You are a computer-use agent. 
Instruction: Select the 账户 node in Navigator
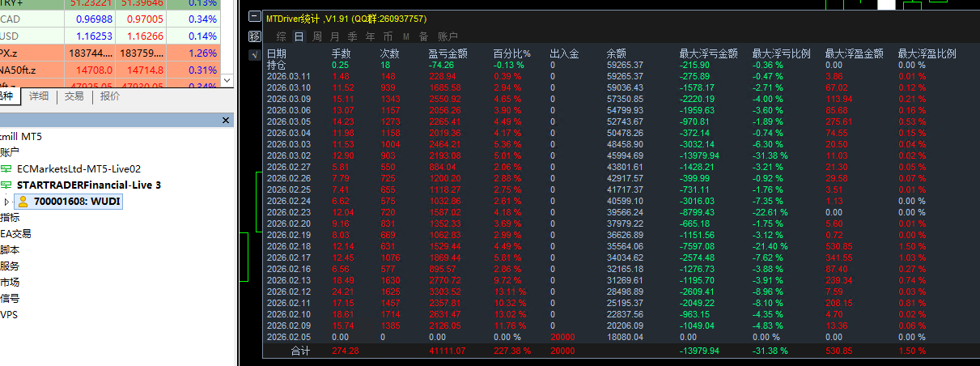point(10,152)
